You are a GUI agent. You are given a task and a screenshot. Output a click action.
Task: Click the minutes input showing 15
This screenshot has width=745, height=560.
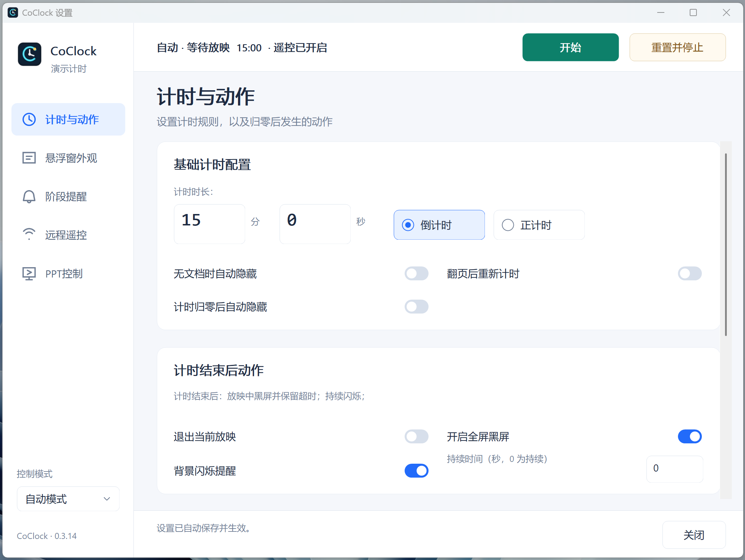[209, 224]
